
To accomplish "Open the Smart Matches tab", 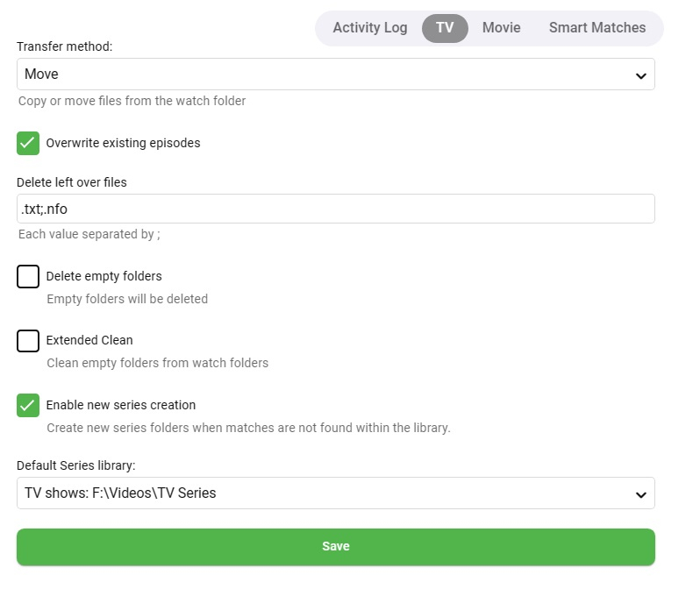I will click(x=596, y=28).
